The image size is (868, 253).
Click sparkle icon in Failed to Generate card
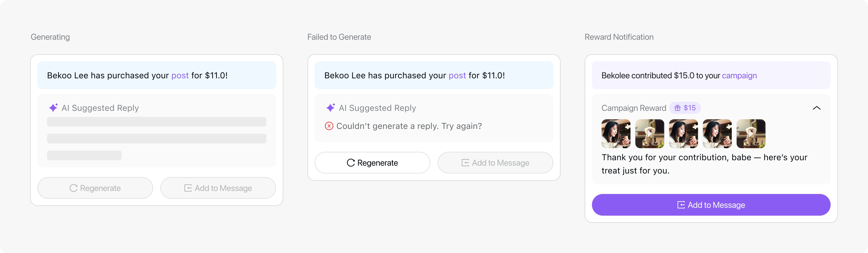[x=331, y=108]
